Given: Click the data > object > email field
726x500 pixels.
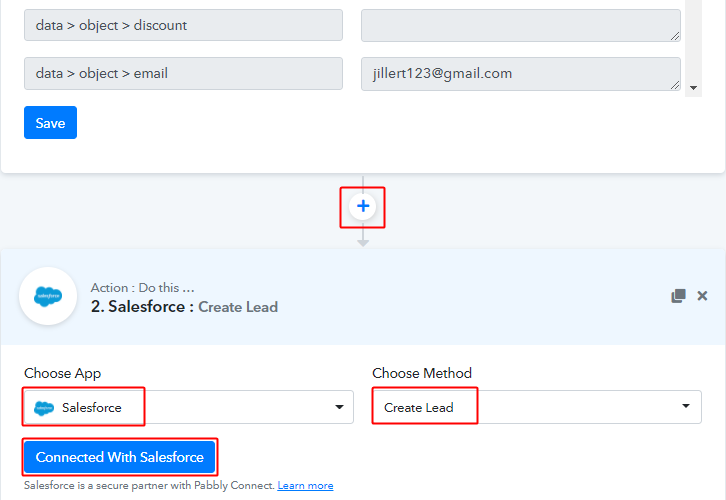Looking at the screenshot, I should [183, 73].
